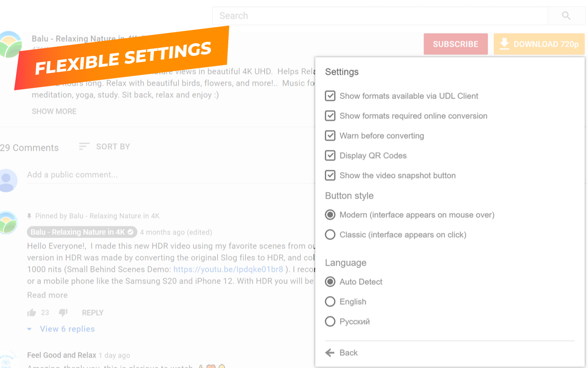The width and height of the screenshot is (588, 368).
Task: Toggle Warn before converting checkbox
Action: (x=330, y=136)
